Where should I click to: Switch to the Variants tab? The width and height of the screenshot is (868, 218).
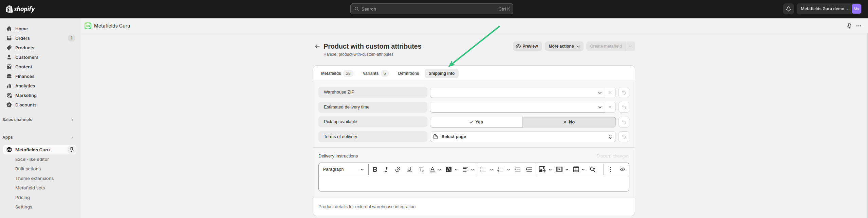click(375, 73)
